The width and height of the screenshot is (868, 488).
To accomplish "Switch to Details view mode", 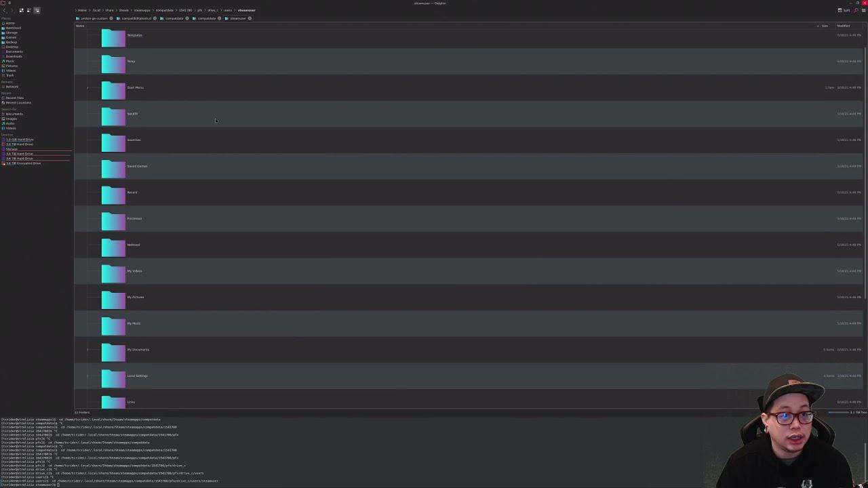I will click(x=37, y=10).
